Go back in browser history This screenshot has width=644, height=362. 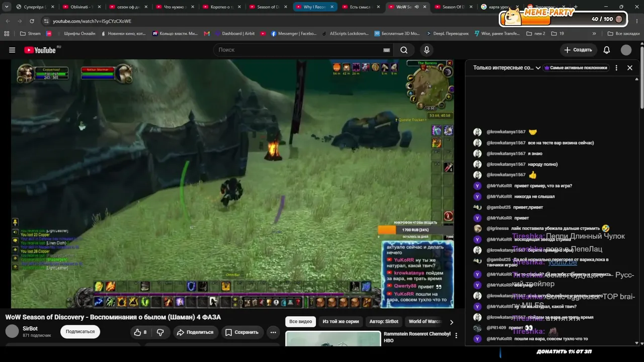[x=8, y=21]
